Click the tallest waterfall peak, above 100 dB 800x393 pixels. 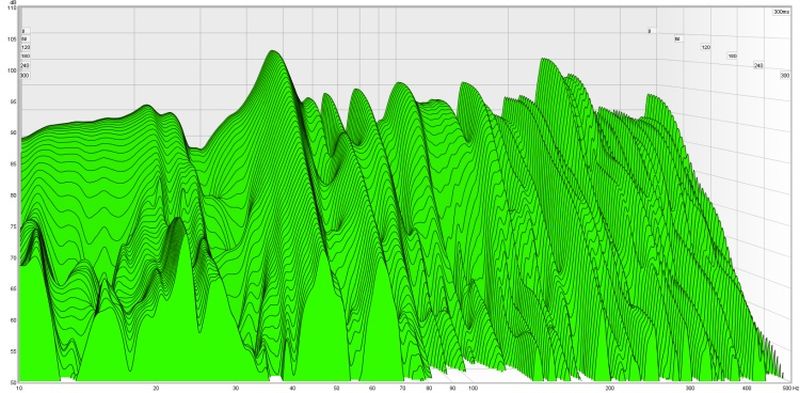(x=272, y=52)
